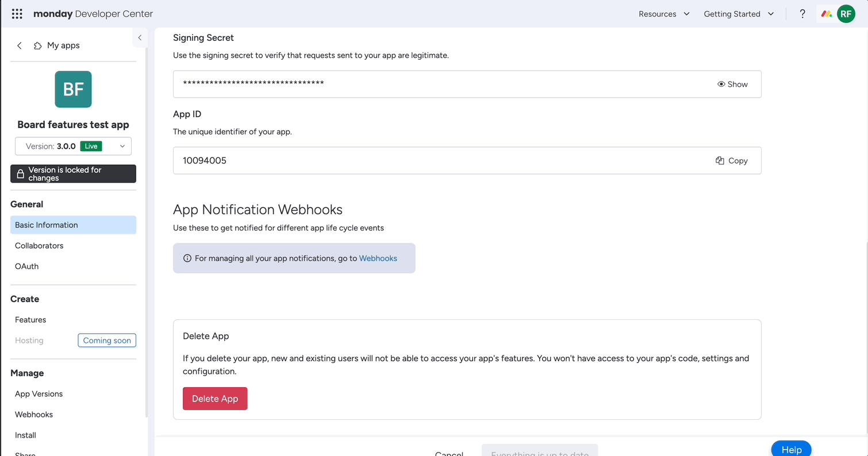Click the lock icon on version banner
The width and height of the screenshot is (868, 456).
pyautogui.click(x=20, y=174)
